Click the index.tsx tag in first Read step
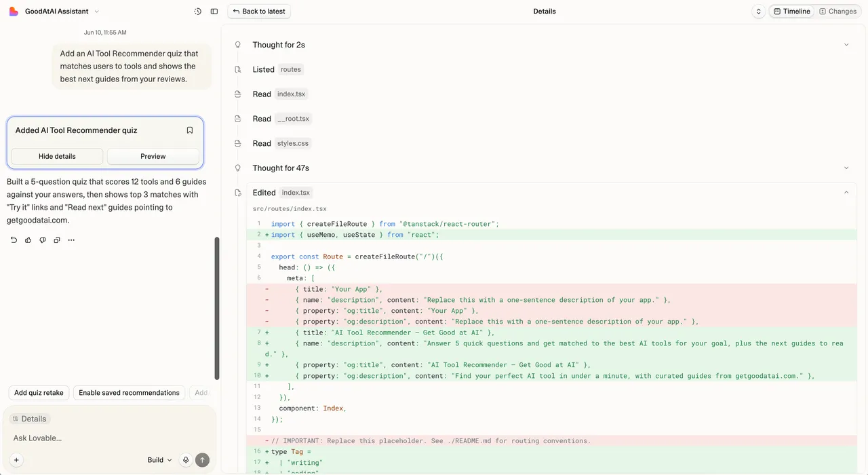The height and width of the screenshot is (475, 868). click(292, 94)
